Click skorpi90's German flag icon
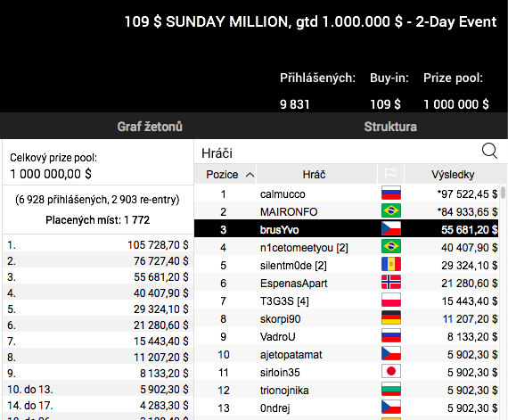 (x=391, y=317)
